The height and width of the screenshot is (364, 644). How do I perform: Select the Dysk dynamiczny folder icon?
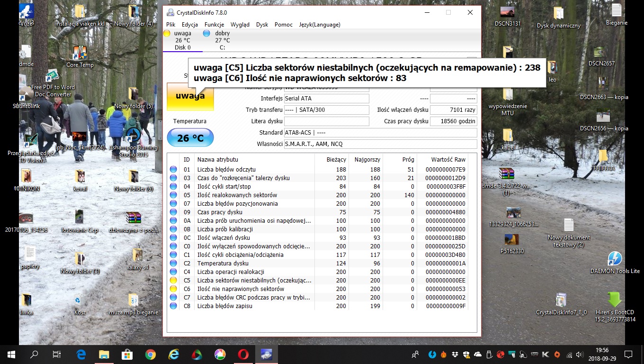coord(558,18)
